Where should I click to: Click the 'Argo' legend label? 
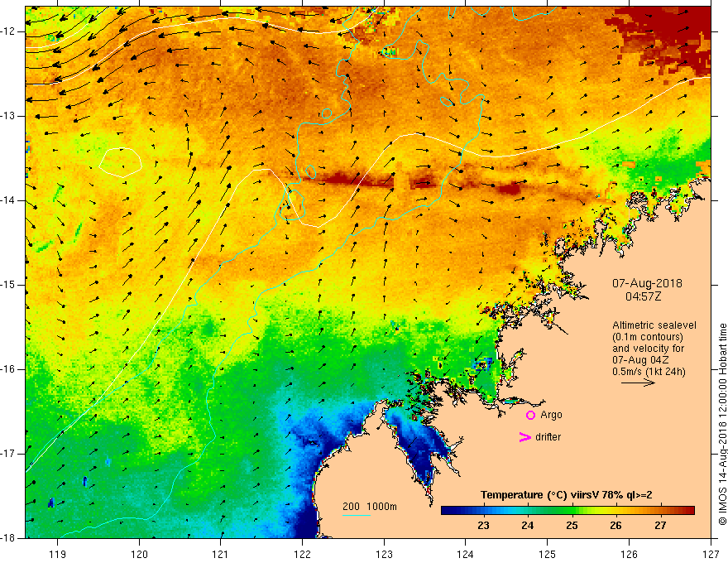pos(551,415)
